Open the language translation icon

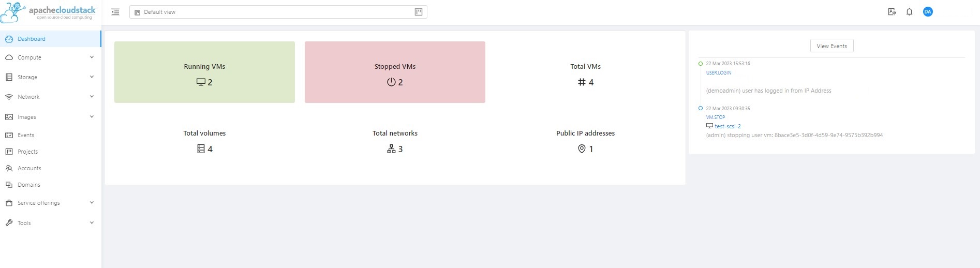click(x=892, y=12)
